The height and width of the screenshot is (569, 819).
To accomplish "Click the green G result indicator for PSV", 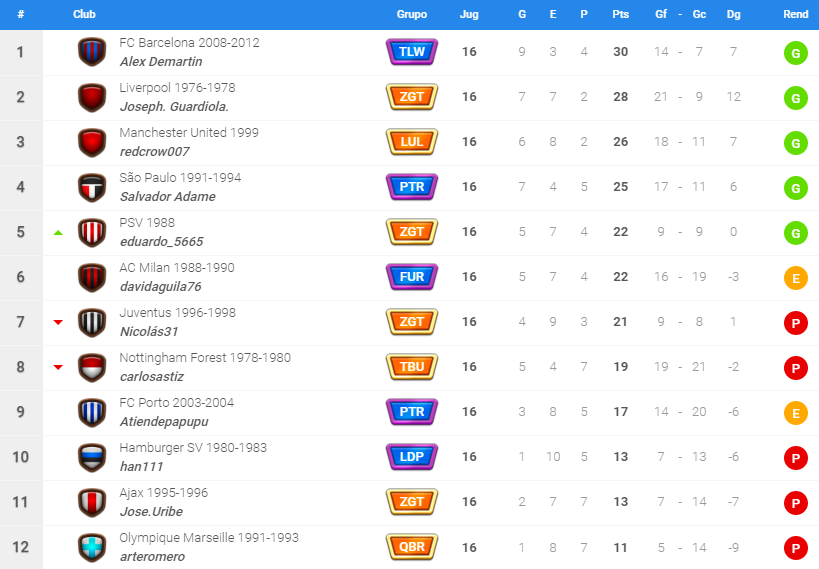I will 795,233.
